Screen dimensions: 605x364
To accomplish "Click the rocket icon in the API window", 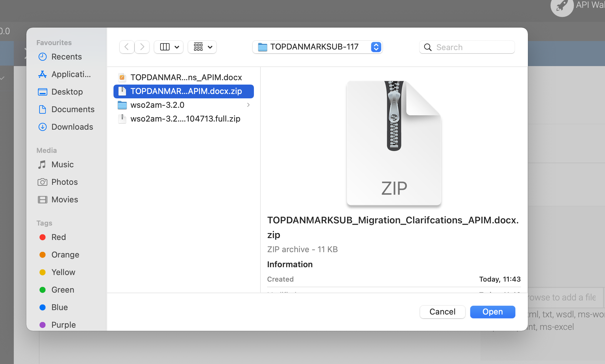I will [562, 6].
